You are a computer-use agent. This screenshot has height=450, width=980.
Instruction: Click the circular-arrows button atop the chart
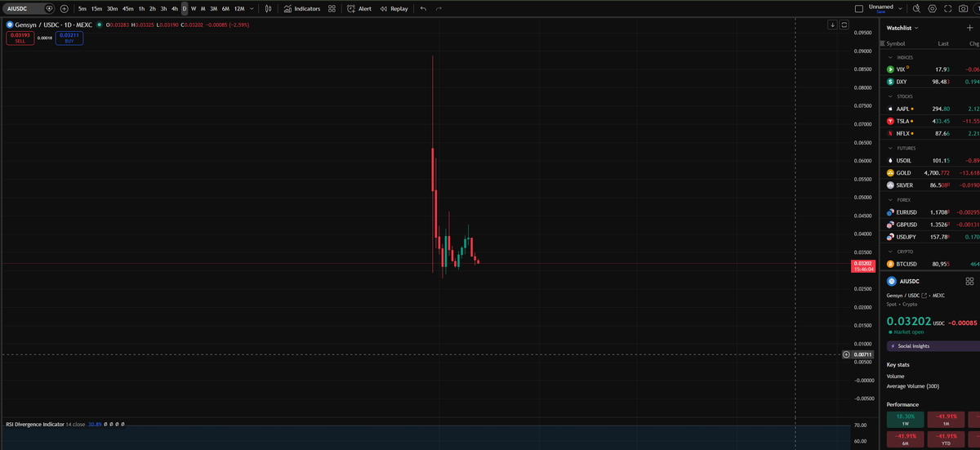(x=844, y=25)
